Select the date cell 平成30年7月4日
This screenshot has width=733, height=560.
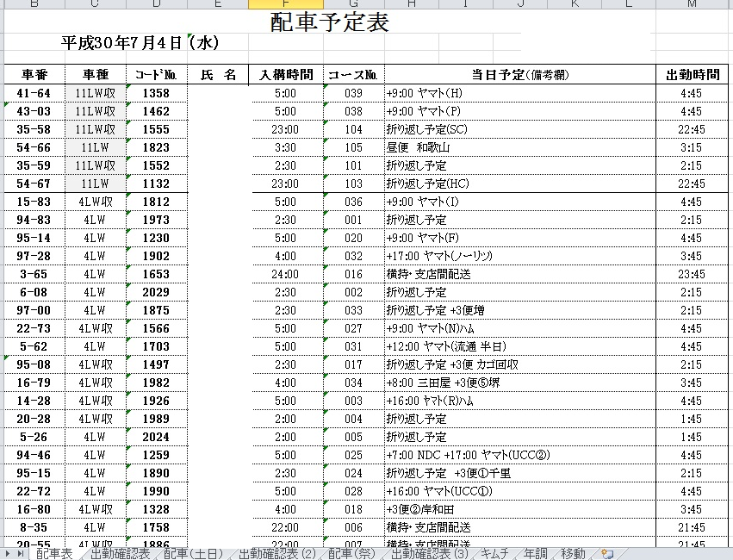tap(140, 43)
